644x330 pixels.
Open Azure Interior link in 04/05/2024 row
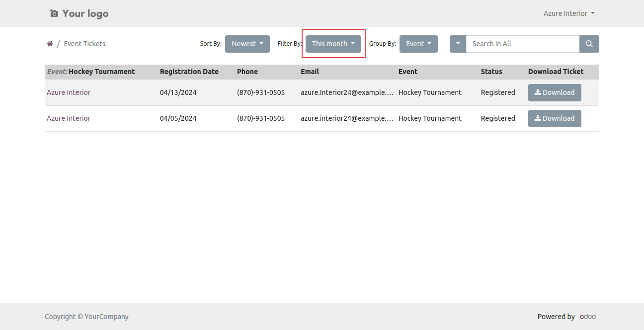point(69,118)
